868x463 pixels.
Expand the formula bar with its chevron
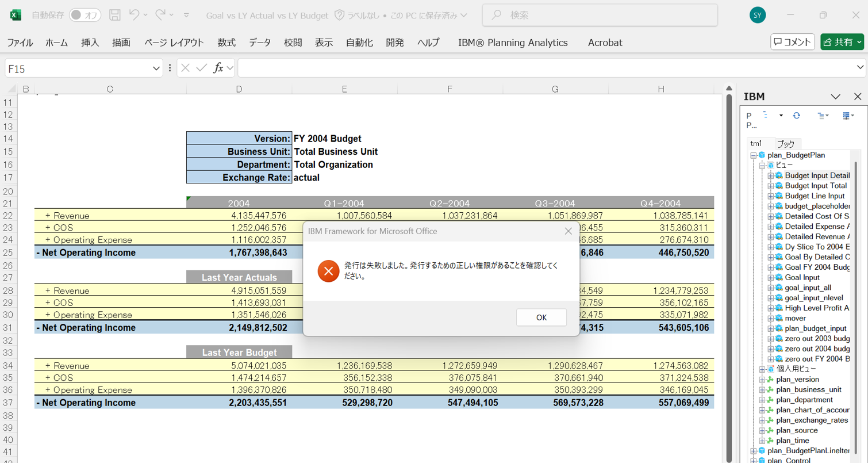860,68
